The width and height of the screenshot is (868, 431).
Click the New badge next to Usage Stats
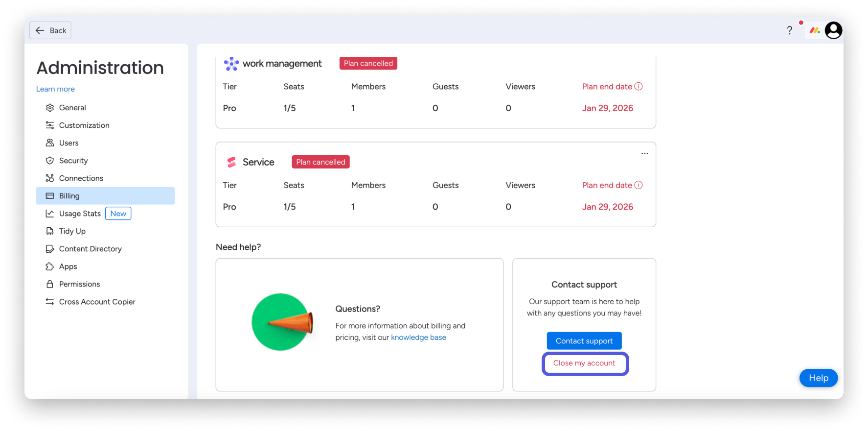tap(118, 214)
